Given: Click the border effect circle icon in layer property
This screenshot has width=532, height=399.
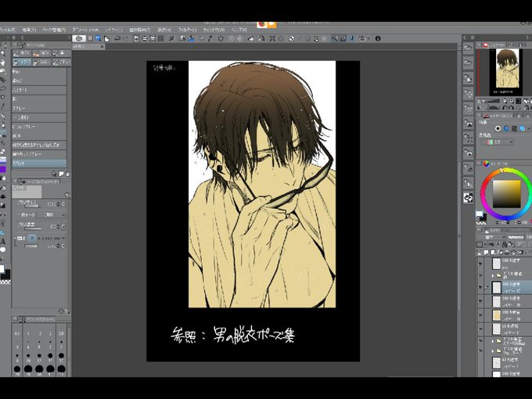Looking at the screenshot, I should (x=498, y=128).
